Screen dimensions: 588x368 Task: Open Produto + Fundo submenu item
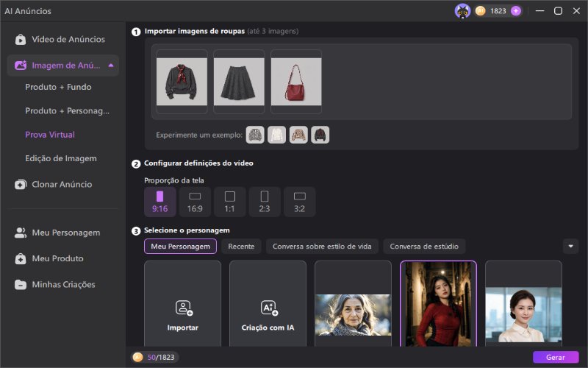point(58,87)
